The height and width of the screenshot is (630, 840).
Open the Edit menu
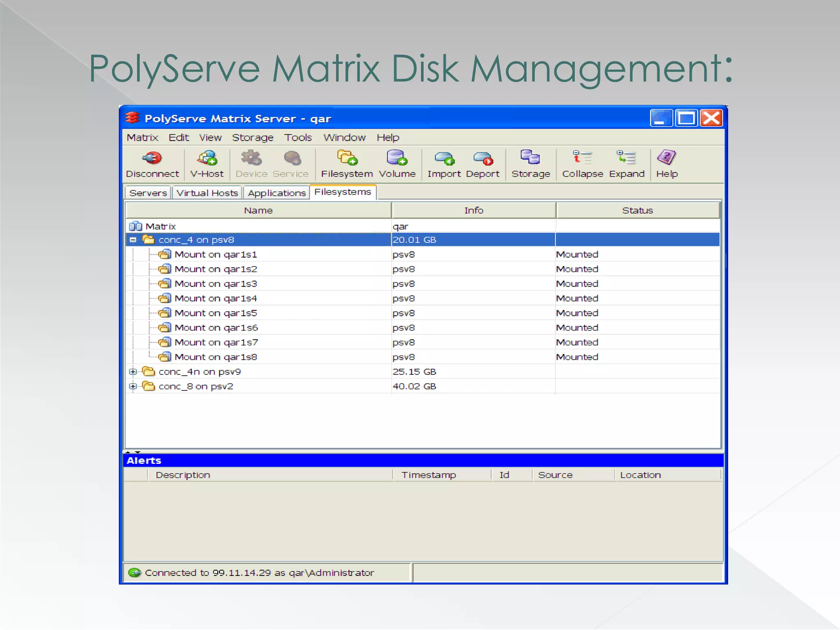click(x=179, y=137)
